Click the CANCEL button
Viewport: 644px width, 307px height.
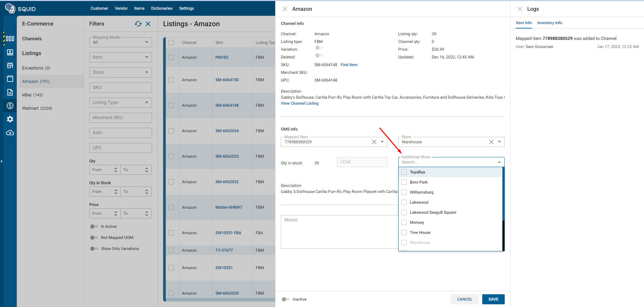[464, 299]
